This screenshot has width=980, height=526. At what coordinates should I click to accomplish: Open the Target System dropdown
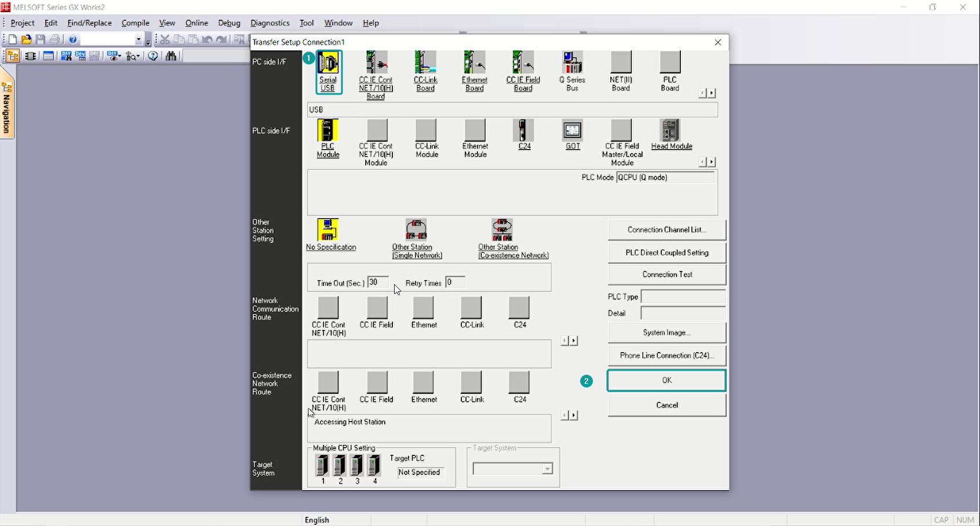pyautogui.click(x=547, y=469)
